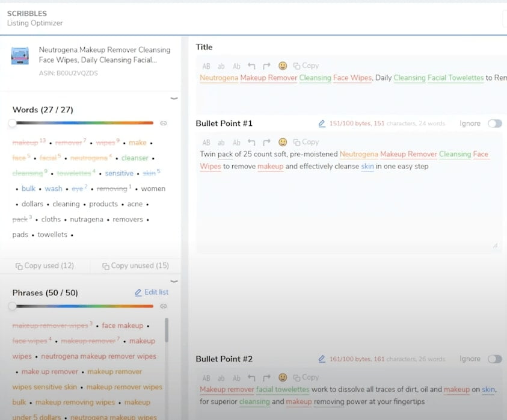Click the Phrases color range slider handle
The image size is (507, 420).
click(12, 306)
